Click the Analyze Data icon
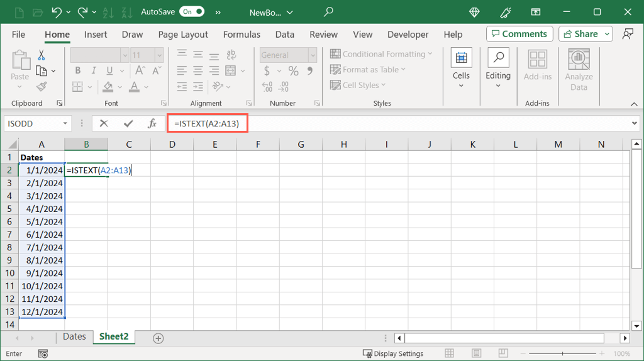644x361 pixels. tap(579, 69)
